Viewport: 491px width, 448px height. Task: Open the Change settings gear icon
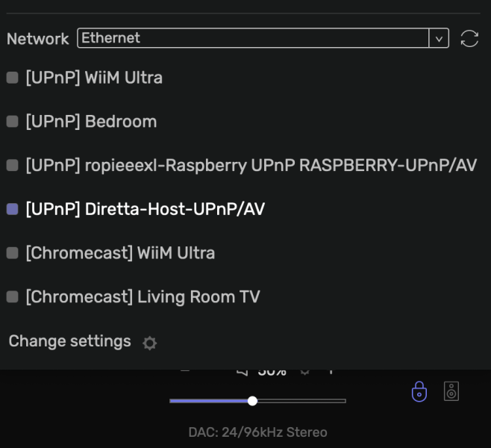150,343
